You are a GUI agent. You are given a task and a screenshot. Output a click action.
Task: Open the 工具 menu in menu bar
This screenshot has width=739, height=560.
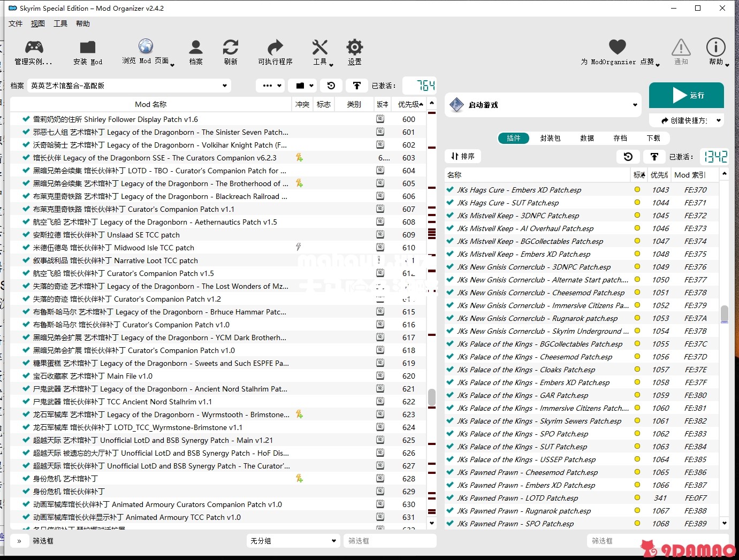pyautogui.click(x=60, y=24)
